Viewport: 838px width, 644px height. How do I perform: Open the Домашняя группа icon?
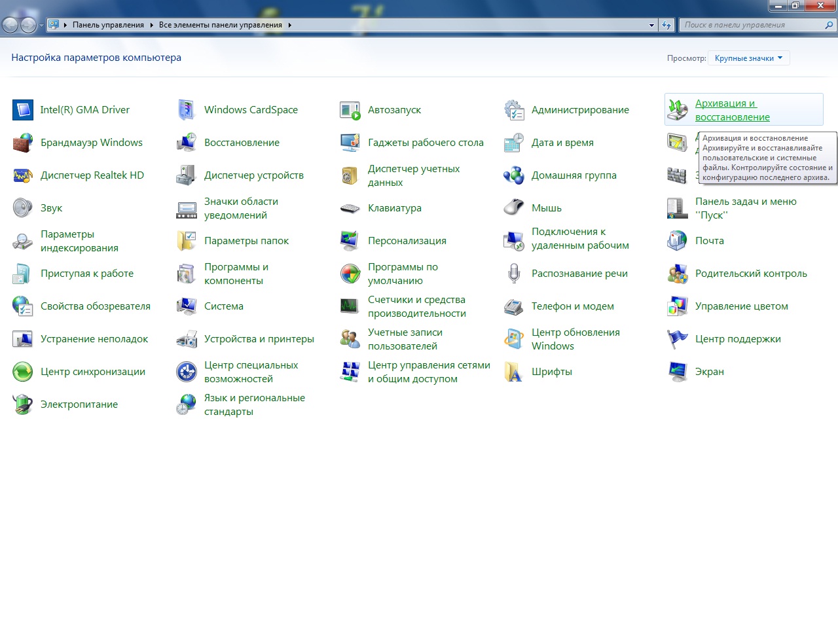514,175
